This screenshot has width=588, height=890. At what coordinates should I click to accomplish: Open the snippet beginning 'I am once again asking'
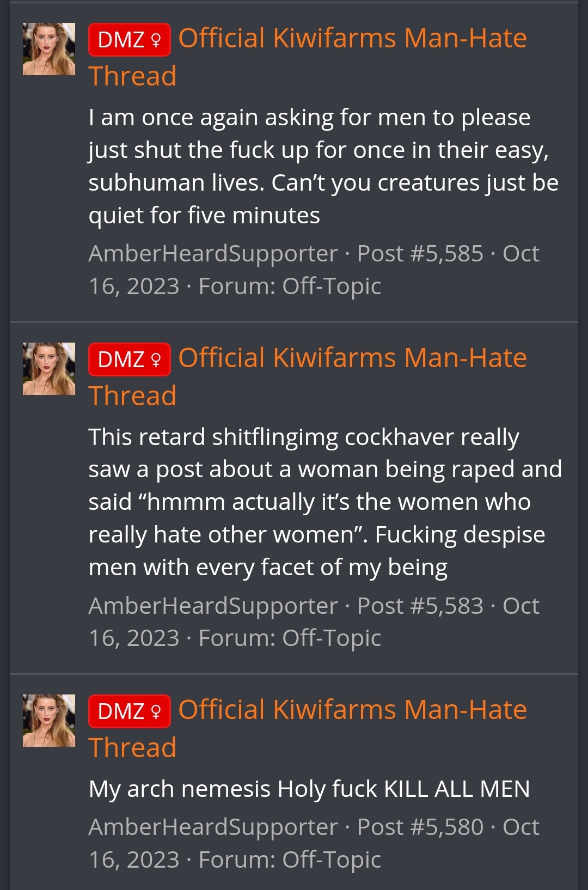pos(323,166)
